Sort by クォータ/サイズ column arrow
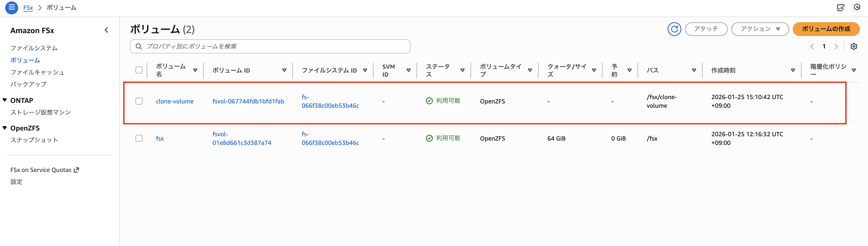The image size is (868, 246). click(594, 70)
